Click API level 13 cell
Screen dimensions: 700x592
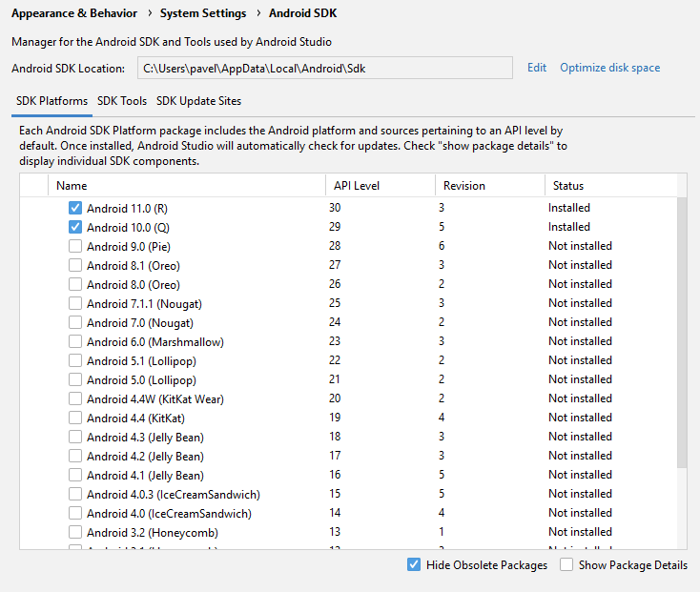click(x=335, y=532)
